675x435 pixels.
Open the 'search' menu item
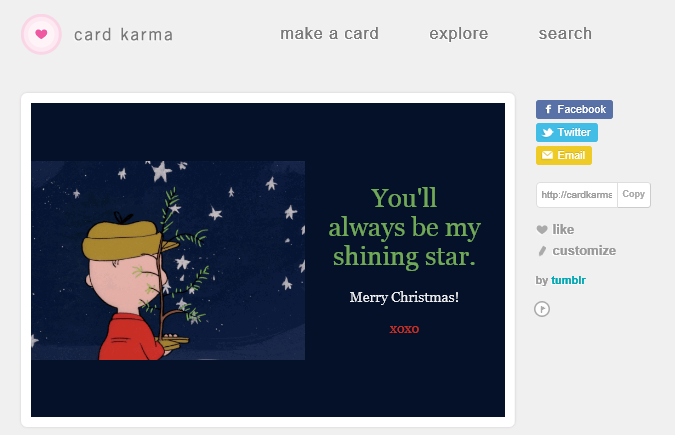[565, 34]
